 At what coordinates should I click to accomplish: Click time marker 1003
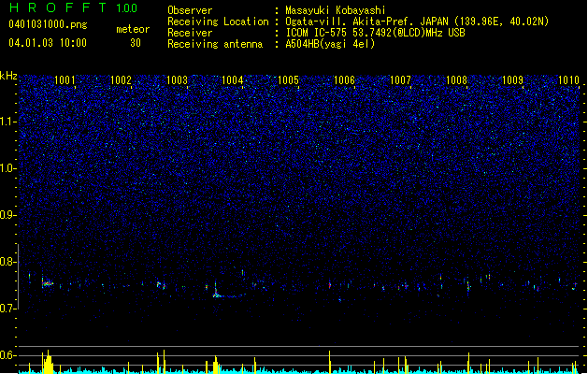[177, 80]
